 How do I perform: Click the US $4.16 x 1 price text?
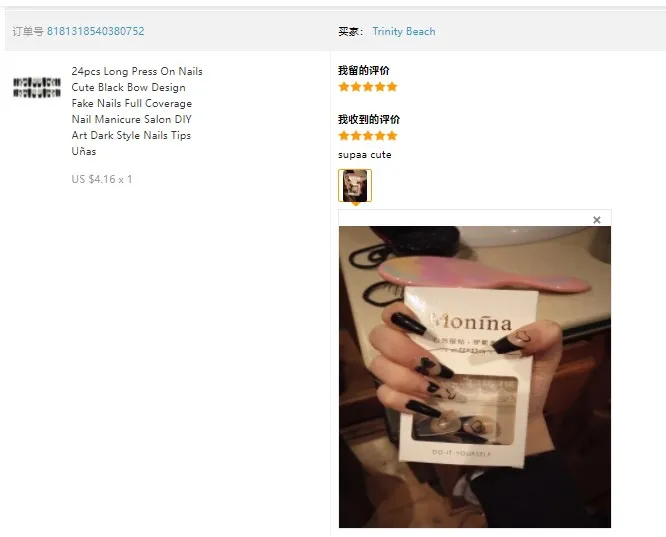(x=102, y=179)
